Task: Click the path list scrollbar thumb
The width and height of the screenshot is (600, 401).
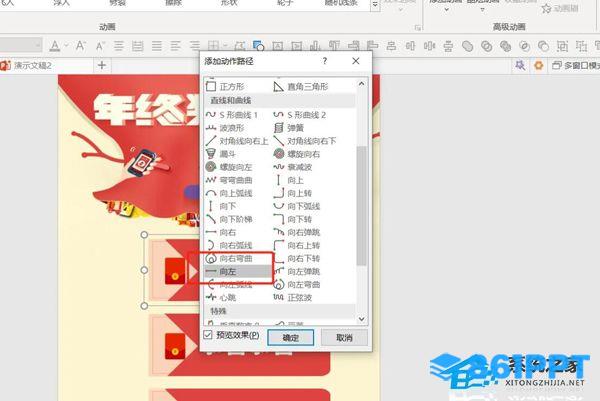Action: click(362, 206)
